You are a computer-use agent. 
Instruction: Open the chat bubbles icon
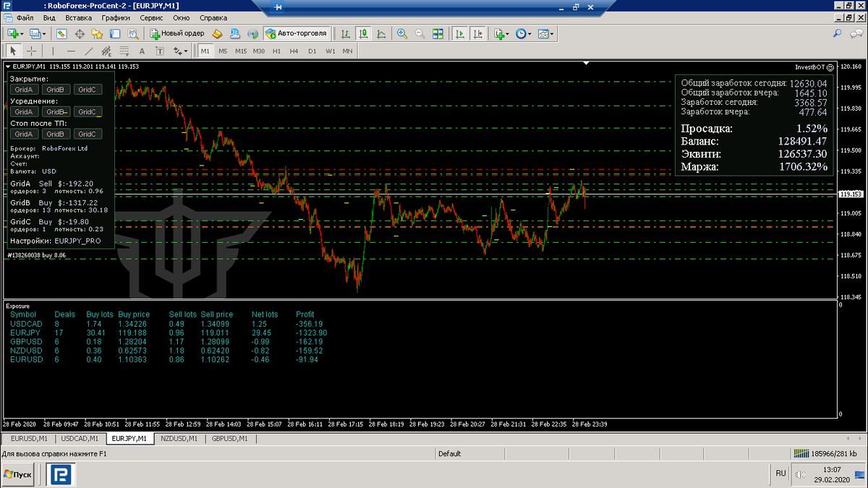[856, 33]
